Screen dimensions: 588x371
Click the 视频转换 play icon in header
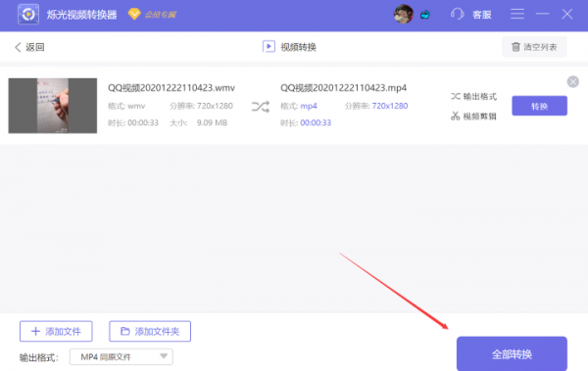coord(269,47)
